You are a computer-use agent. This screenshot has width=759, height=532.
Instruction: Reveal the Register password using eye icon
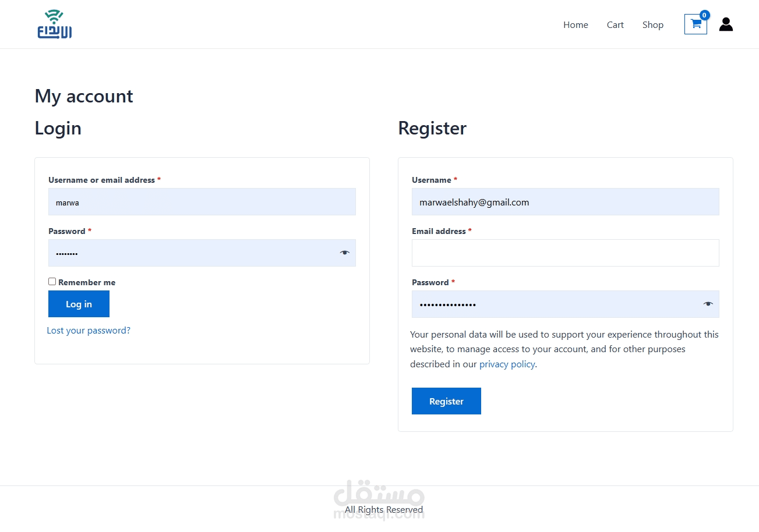coord(708,304)
